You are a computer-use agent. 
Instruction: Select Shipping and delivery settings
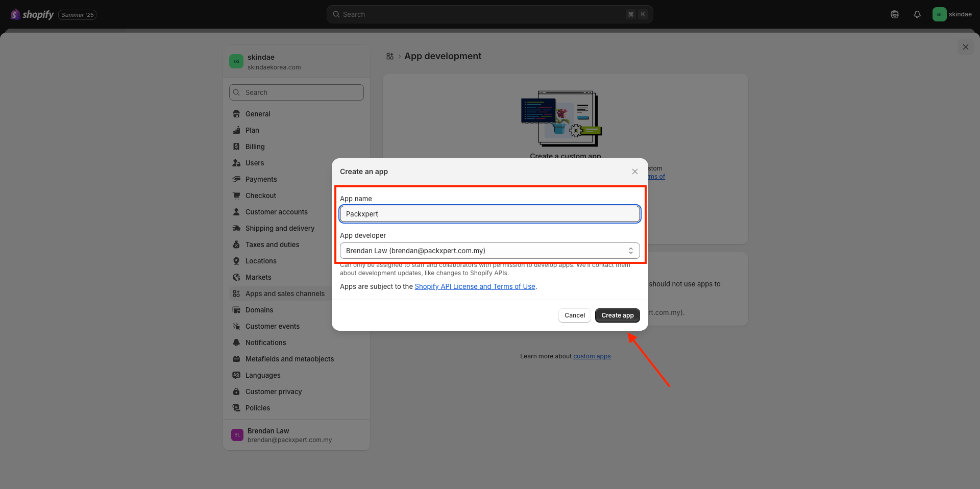click(279, 228)
